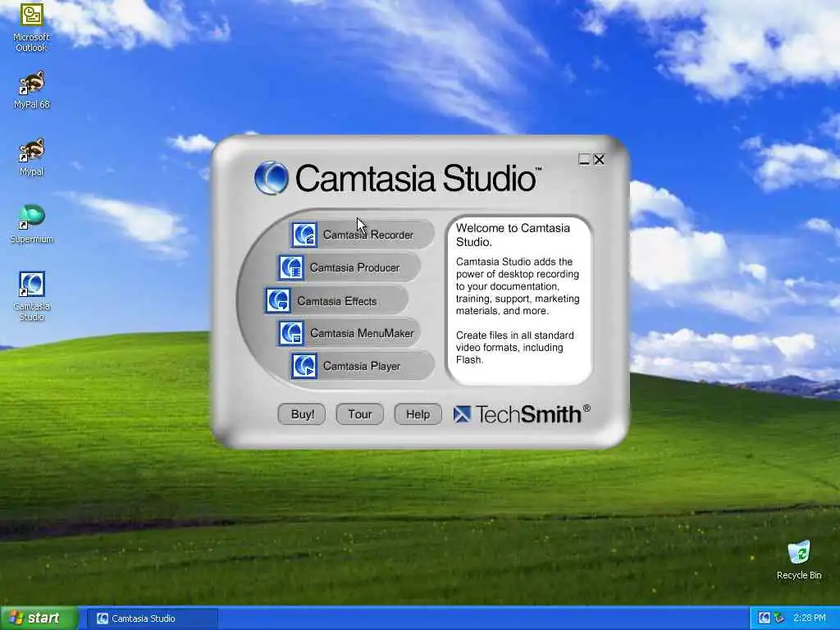
Task: Click the second system tray icon
Action: point(779,619)
